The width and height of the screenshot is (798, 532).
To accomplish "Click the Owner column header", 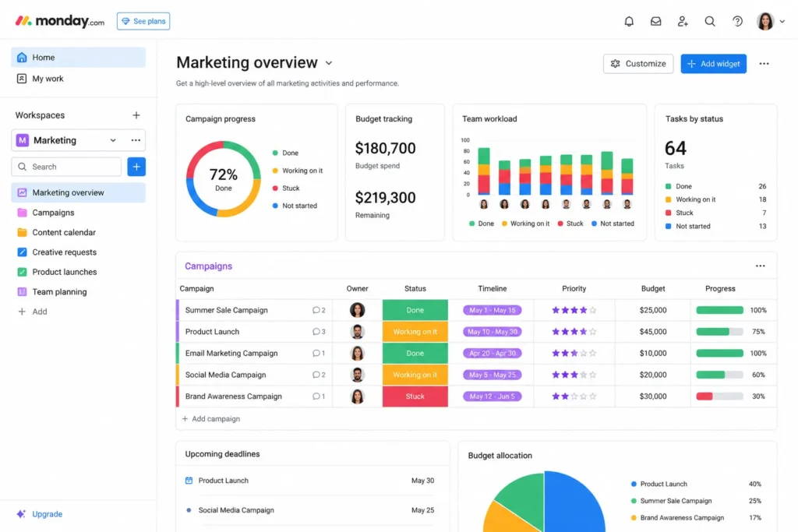I will (x=357, y=288).
